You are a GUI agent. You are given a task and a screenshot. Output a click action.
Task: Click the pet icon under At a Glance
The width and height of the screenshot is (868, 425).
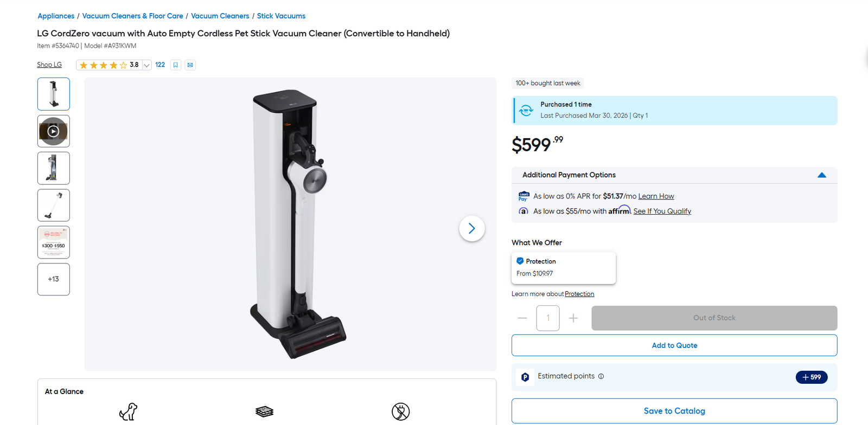click(x=129, y=411)
